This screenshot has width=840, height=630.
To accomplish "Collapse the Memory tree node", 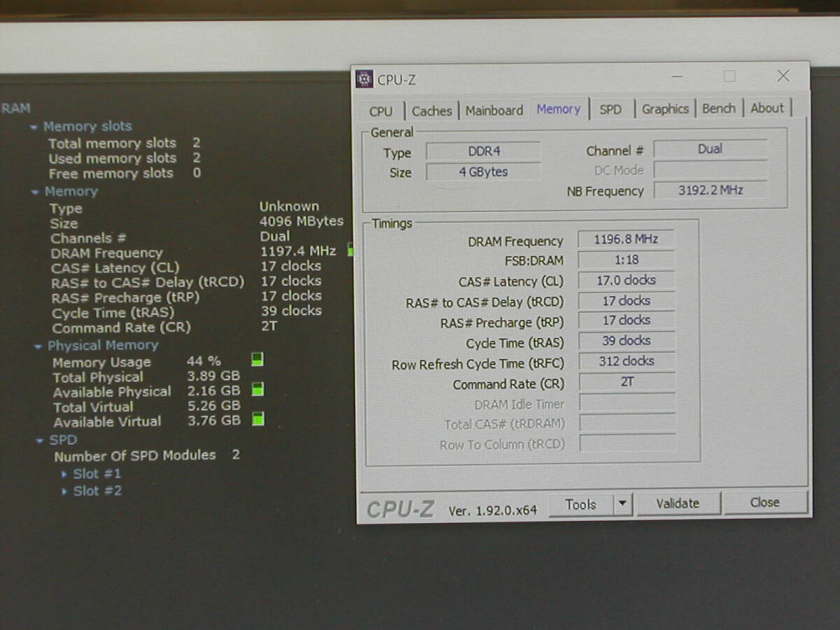I will click(35, 192).
